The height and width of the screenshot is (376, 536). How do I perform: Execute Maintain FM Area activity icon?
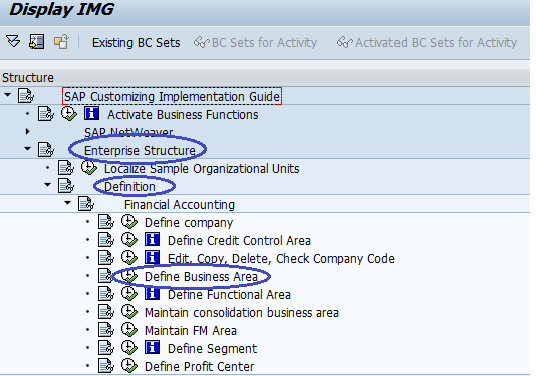pos(130,330)
